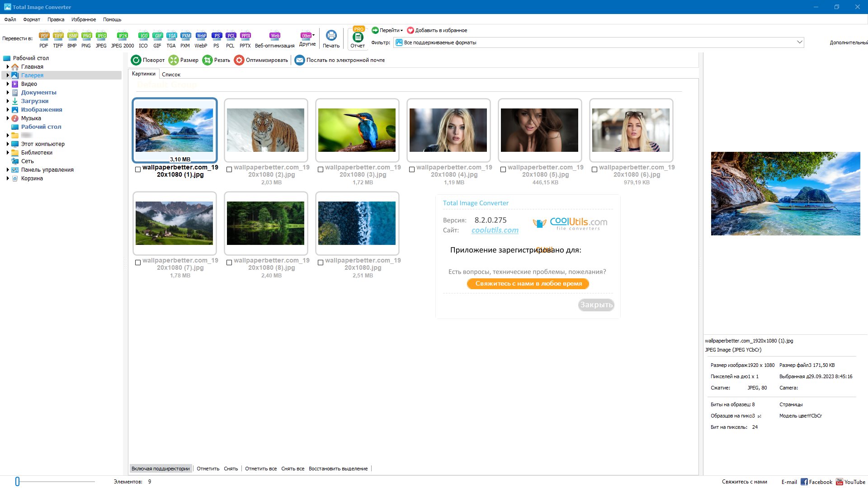Open the Правка menu
Image resolution: width=868 pixels, height=488 pixels.
56,19
